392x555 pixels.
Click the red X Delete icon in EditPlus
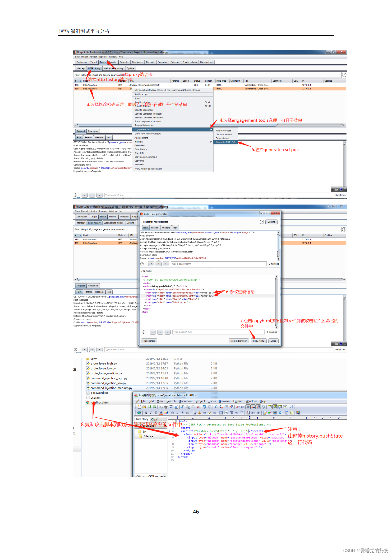pos(198,407)
